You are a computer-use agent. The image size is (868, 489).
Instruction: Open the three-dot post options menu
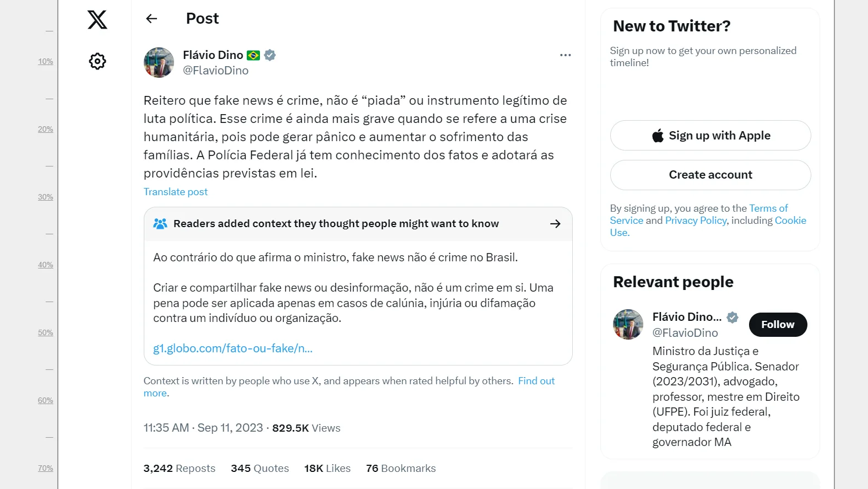565,55
